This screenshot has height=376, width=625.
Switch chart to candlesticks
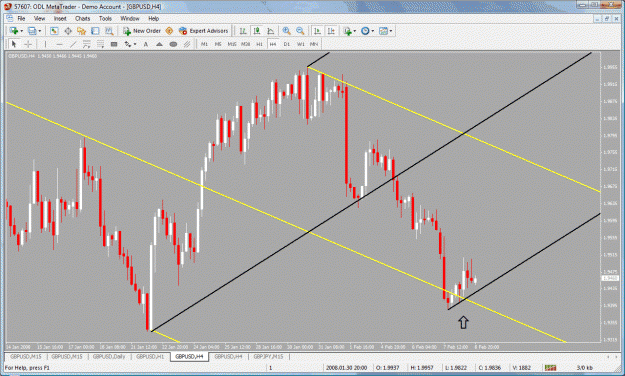click(x=257, y=31)
